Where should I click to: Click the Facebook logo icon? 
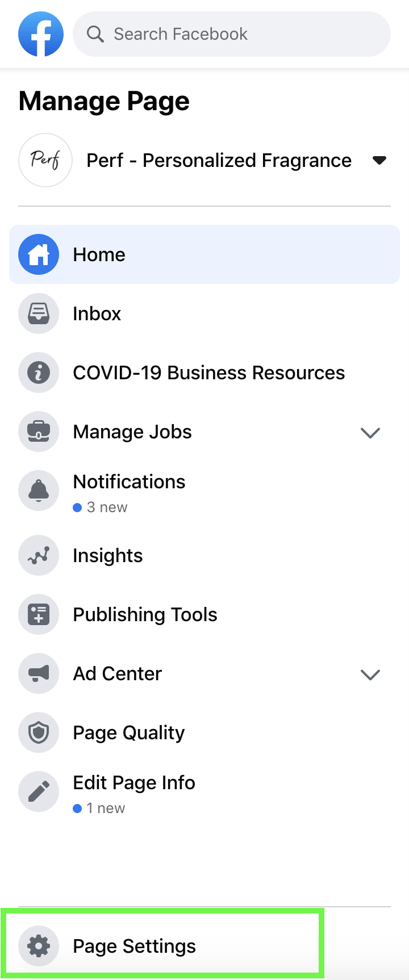[41, 34]
